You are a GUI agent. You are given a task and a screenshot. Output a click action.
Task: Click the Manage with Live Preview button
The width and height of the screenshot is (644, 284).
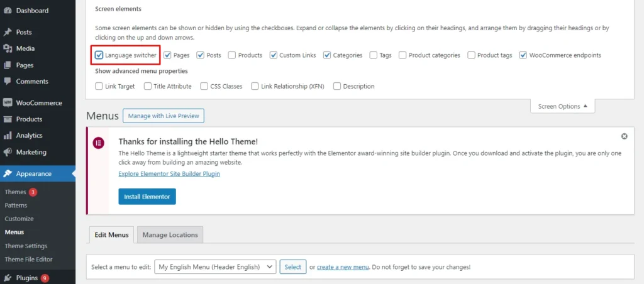click(163, 116)
